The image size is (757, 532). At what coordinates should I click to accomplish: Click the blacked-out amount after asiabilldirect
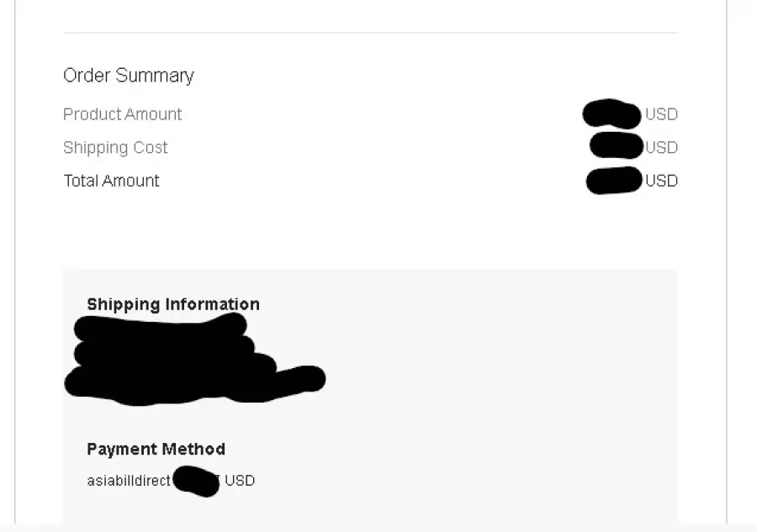196,481
